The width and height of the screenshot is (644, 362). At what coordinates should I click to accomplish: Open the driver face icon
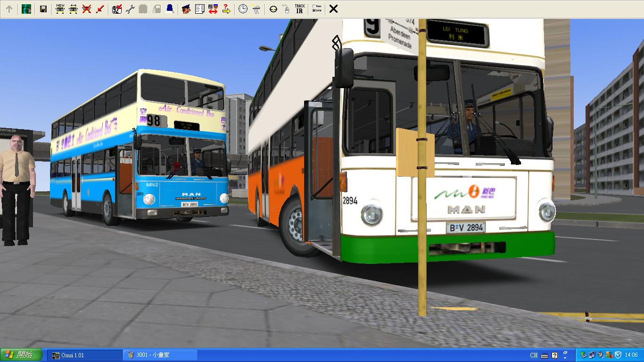[187, 9]
